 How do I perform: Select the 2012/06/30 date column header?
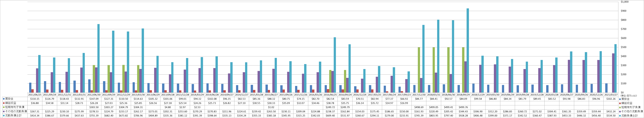click(94, 95)
